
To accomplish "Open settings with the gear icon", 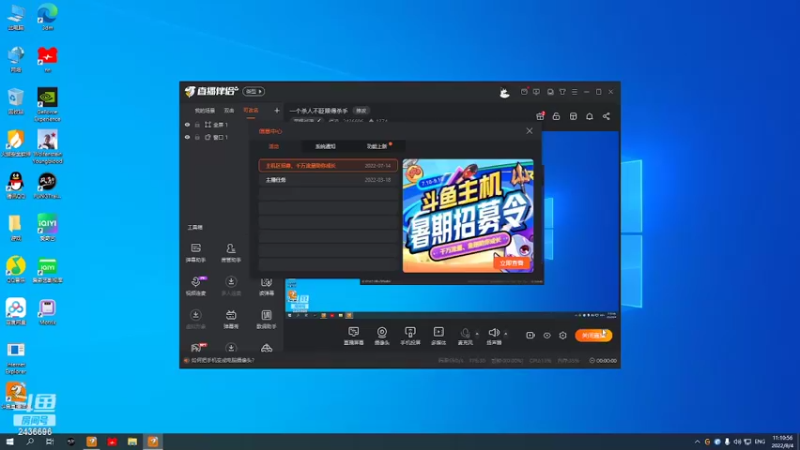I will [563, 335].
